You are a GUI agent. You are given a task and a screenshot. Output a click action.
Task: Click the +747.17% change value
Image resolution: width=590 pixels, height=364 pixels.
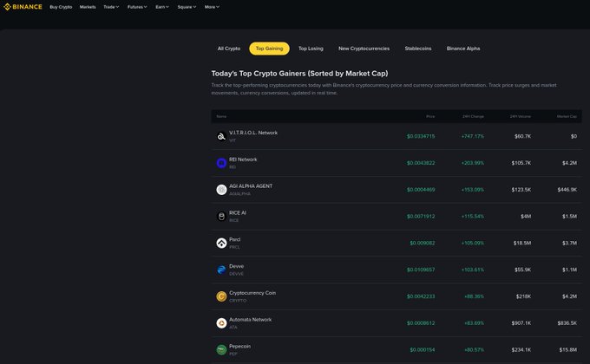click(473, 136)
